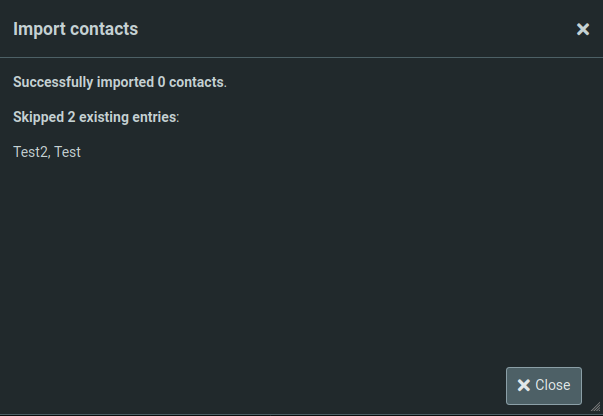Click the word "Close" on the button
The height and width of the screenshot is (416, 603).
click(x=553, y=385)
